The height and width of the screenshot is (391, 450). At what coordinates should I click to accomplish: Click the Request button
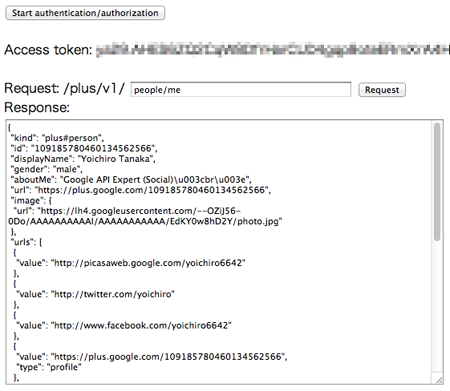[x=382, y=90]
